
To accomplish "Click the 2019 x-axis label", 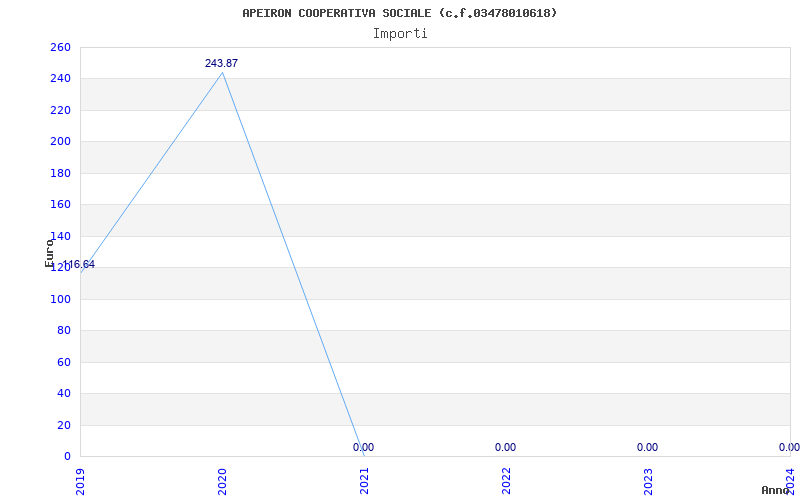I will (x=81, y=481).
